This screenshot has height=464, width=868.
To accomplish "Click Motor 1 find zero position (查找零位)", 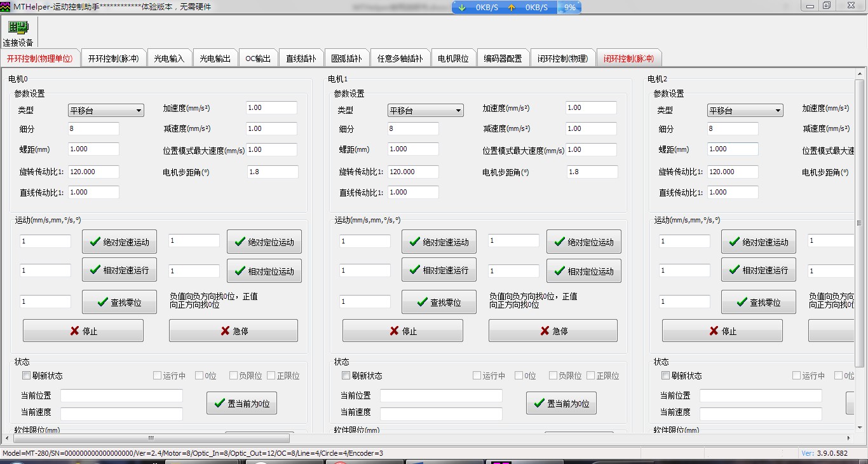I will click(x=438, y=302).
